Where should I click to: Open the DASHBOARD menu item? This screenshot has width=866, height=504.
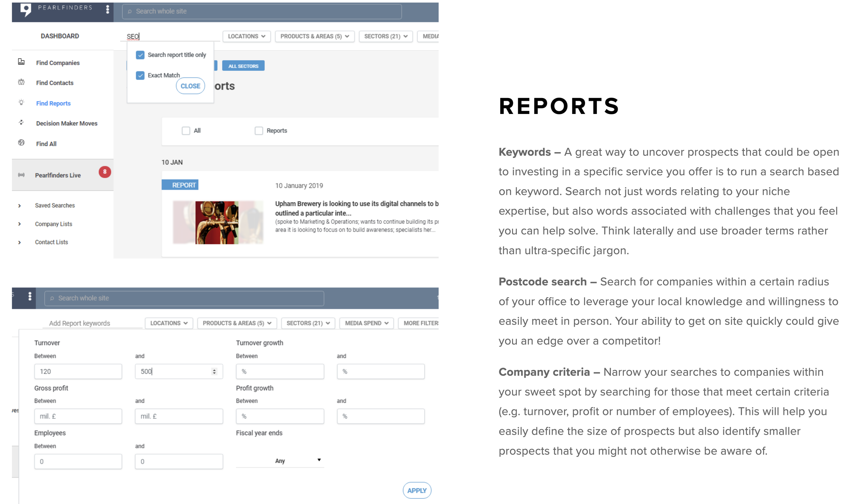60,36
